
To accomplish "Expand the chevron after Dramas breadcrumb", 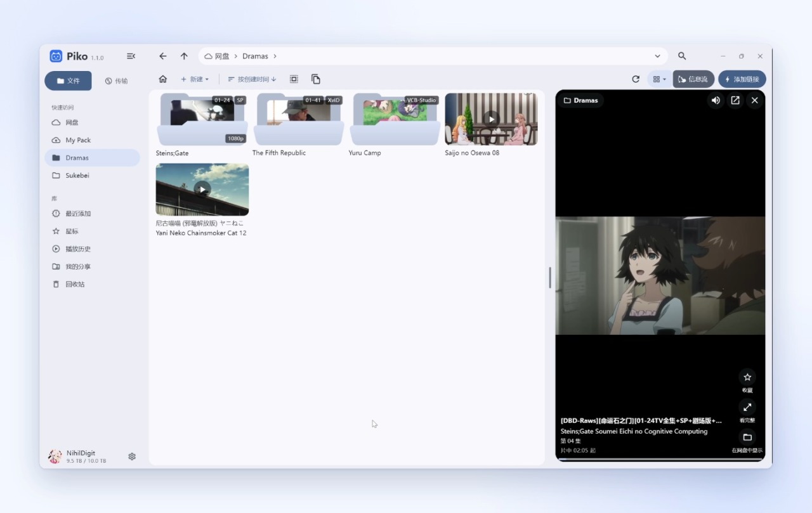I will point(275,56).
